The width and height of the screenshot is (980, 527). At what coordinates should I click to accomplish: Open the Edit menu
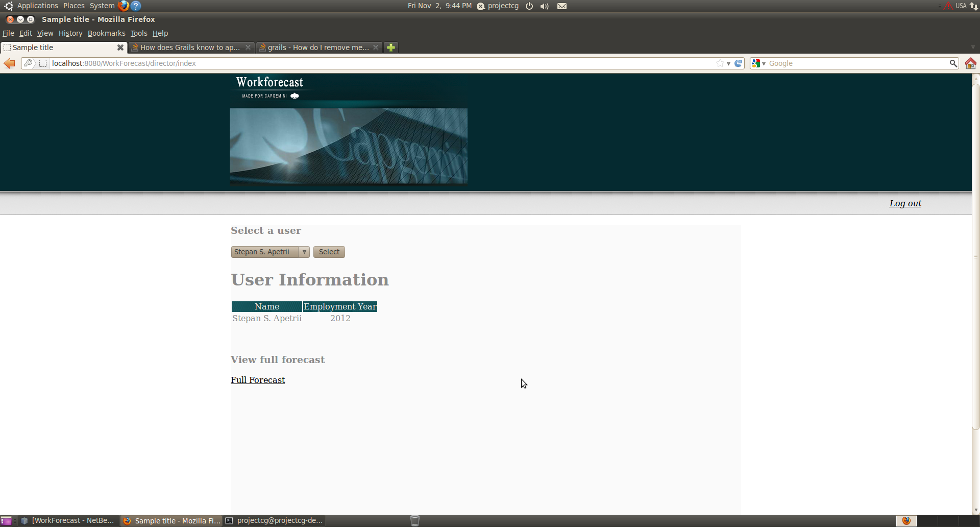point(26,33)
